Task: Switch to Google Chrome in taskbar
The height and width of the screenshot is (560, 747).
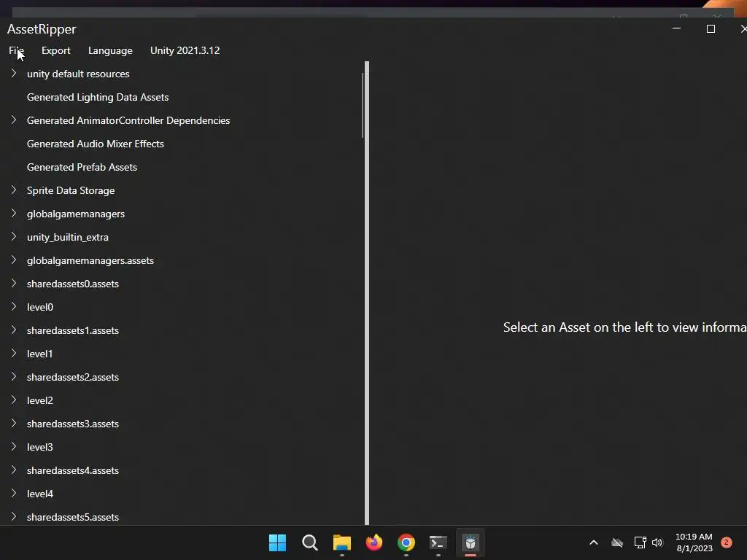Action: click(406, 542)
